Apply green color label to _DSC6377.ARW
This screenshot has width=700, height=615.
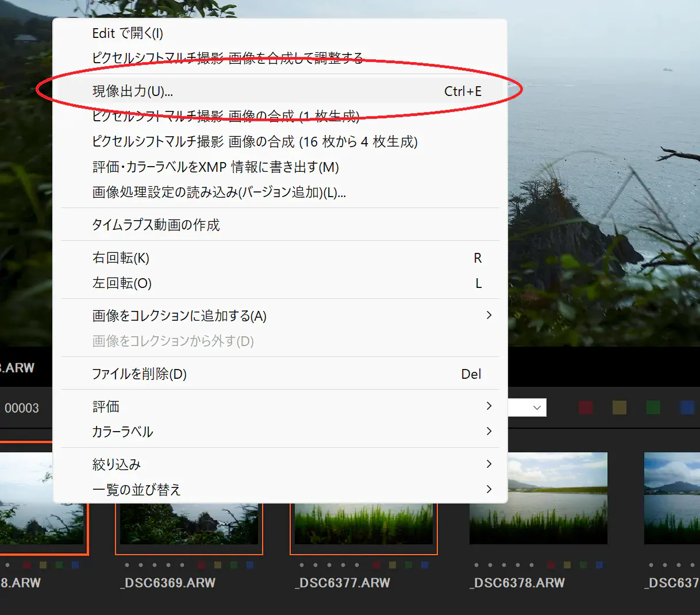click(408, 565)
